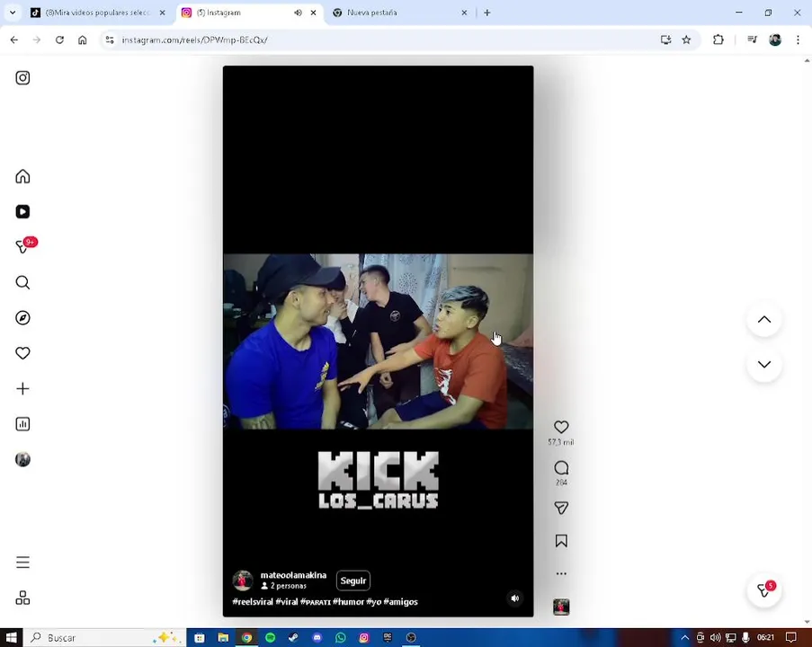Open Spotify from the taskbar
This screenshot has height=647, width=812.
pyautogui.click(x=271, y=638)
